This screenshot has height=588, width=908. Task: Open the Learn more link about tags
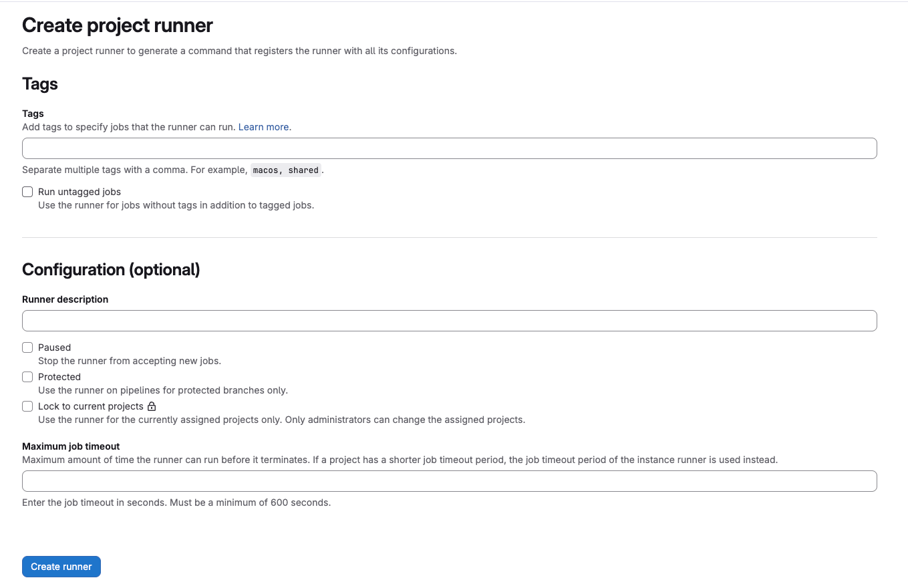[264, 127]
